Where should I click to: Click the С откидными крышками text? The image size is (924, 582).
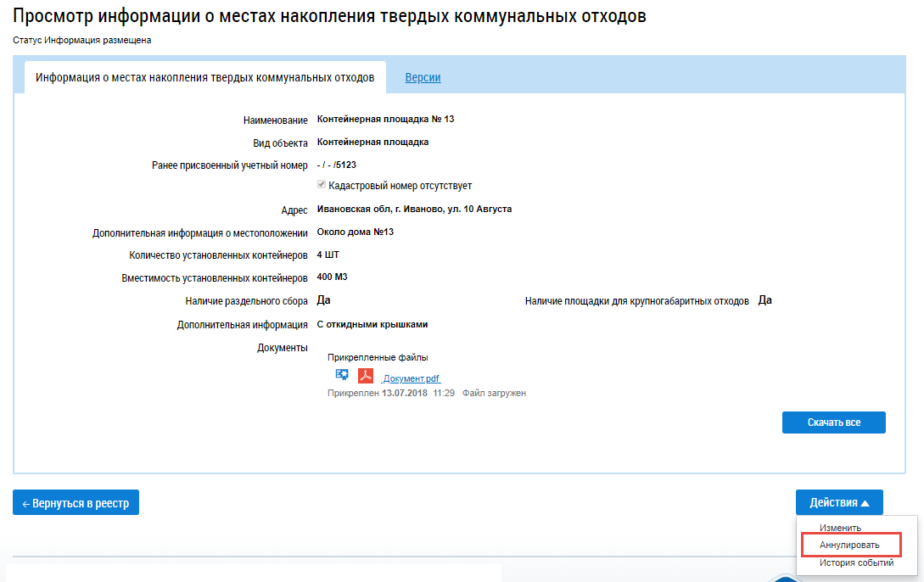pos(372,325)
